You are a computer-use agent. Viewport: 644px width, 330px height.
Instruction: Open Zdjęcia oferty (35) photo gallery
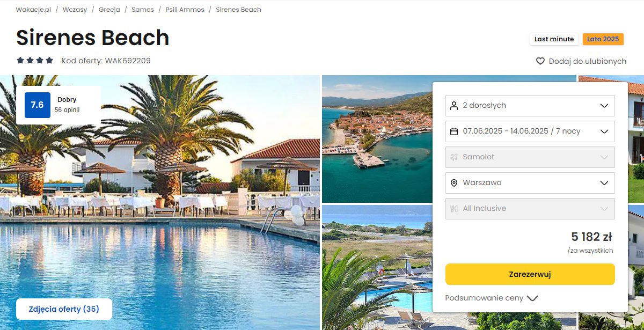pyautogui.click(x=64, y=309)
